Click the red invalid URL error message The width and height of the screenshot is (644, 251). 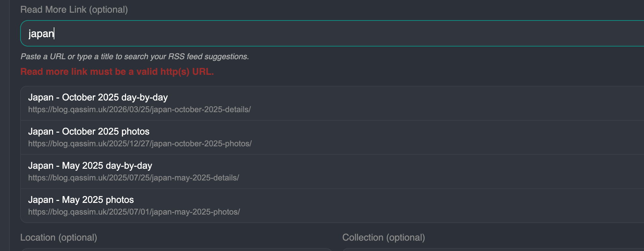[x=117, y=72]
